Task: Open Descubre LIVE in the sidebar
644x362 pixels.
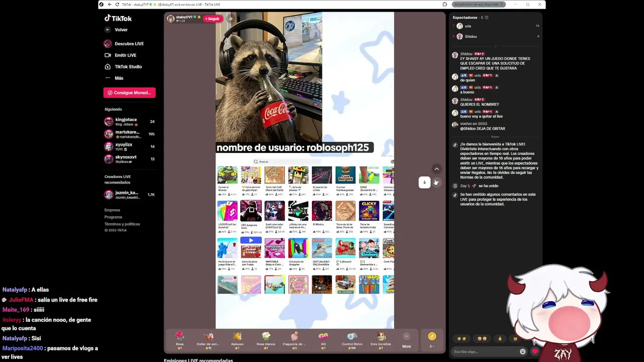Action: click(124, 44)
